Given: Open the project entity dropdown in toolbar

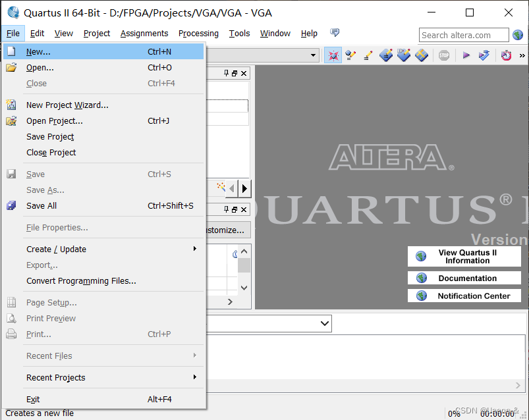Looking at the screenshot, I should click(313, 55).
